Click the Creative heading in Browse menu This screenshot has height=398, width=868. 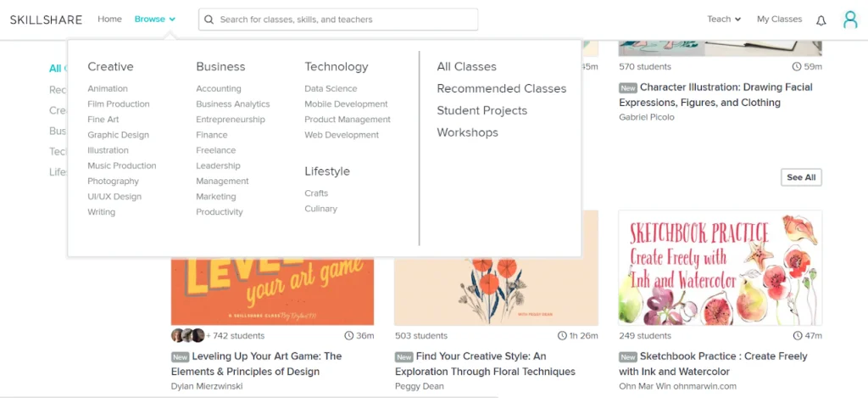(110, 66)
